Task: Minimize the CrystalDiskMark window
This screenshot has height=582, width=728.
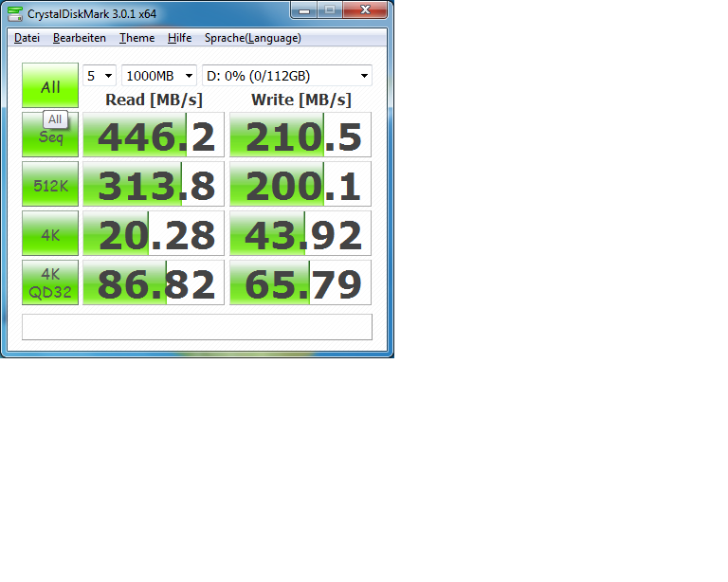Action: click(x=304, y=10)
